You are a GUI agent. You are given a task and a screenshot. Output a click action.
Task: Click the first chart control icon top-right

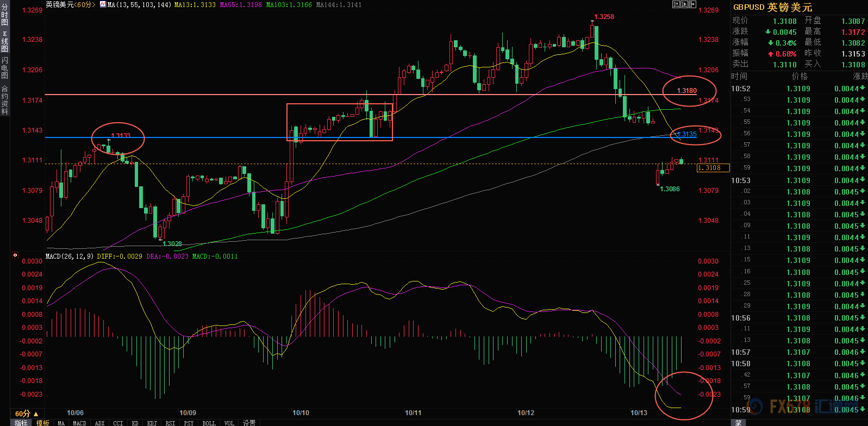click(x=676, y=4)
